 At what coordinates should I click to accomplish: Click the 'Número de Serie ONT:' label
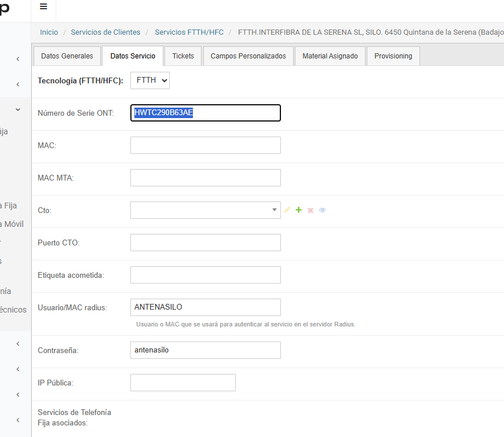[75, 113]
